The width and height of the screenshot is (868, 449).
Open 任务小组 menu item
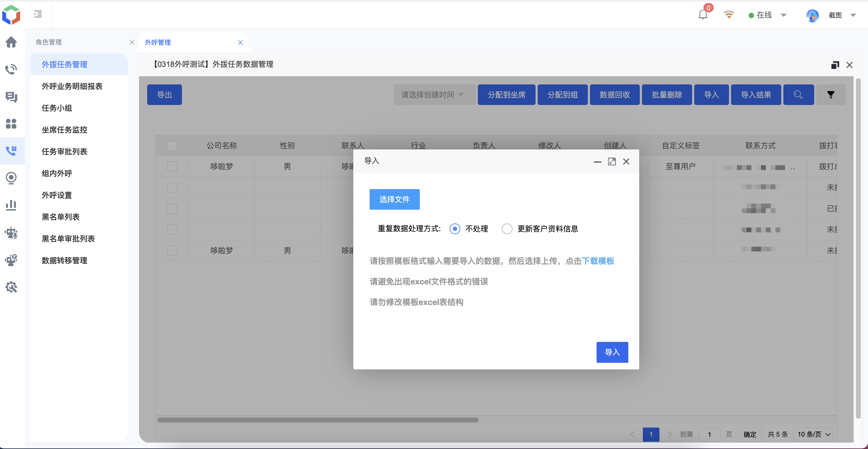tap(79, 108)
